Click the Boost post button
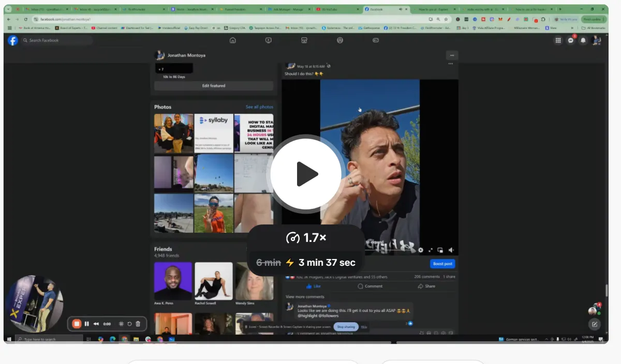Viewport: 621px width, 364px height. [442, 264]
